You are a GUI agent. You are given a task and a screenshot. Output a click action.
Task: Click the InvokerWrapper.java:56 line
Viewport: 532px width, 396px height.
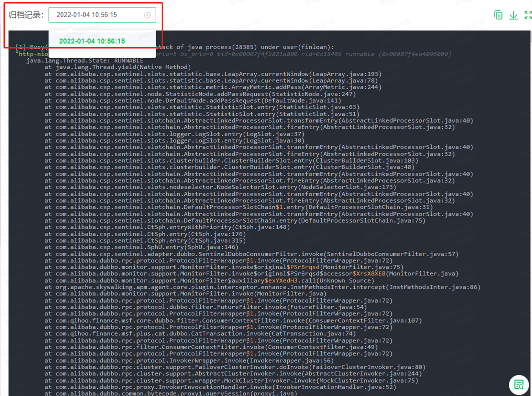click(x=189, y=360)
